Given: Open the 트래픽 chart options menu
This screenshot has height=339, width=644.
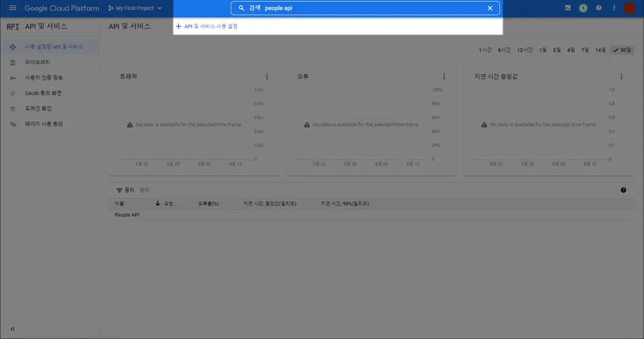Looking at the screenshot, I should pyautogui.click(x=267, y=77).
